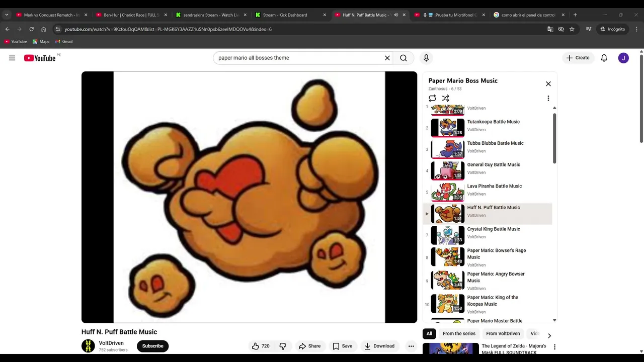644x362 pixels.
Task: Open a new browser tab
Action: (x=575, y=15)
